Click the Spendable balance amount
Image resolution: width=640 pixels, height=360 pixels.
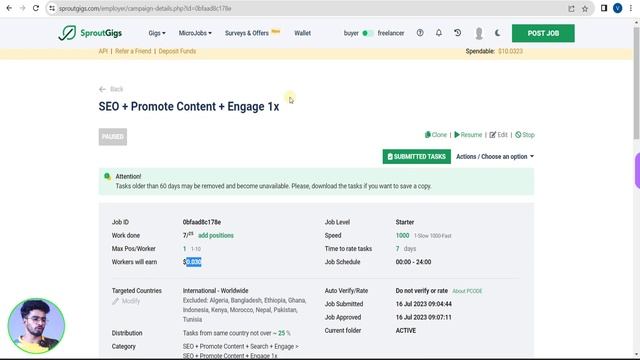tap(510, 51)
